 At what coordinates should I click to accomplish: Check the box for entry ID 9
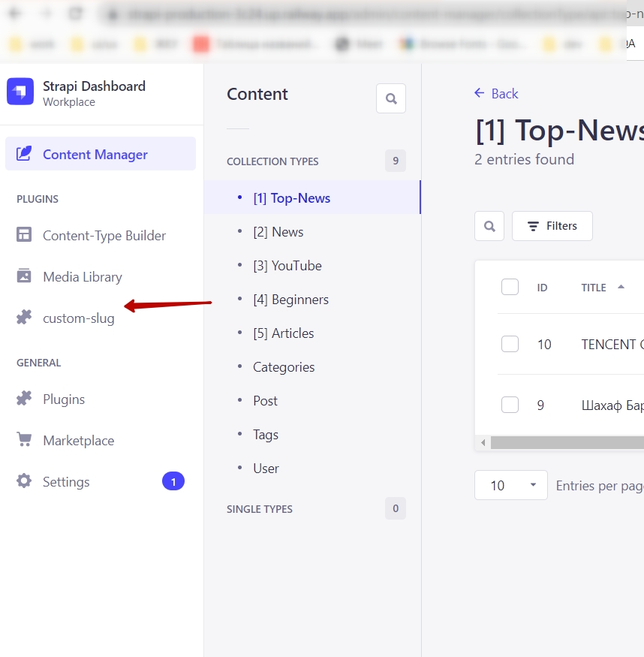click(x=510, y=405)
